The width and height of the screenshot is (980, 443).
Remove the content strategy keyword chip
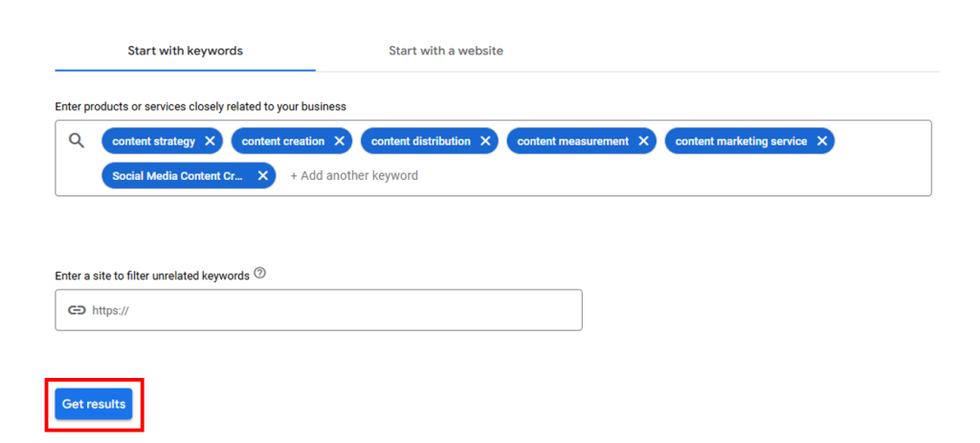[x=210, y=142]
